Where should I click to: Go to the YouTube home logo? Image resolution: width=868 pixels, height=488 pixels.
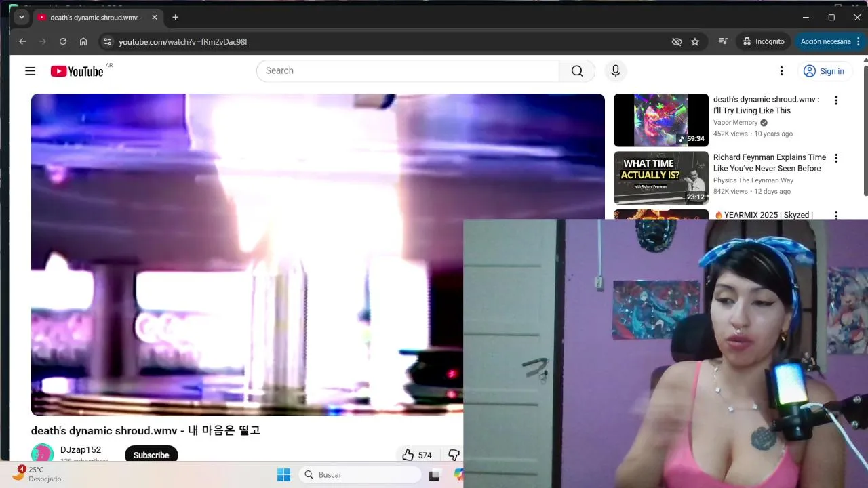77,71
